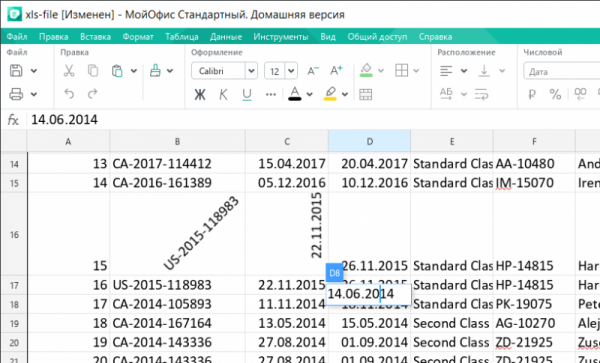Image resolution: width=600 pixels, height=363 pixels.
Task: Open the Calibri font dropdown
Action: coord(224,71)
